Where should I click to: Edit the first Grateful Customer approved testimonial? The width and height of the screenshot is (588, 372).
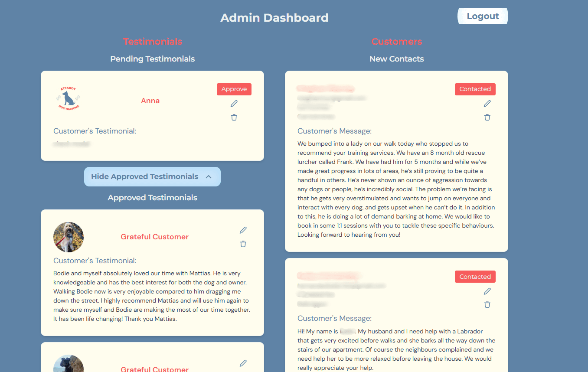click(243, 230)
